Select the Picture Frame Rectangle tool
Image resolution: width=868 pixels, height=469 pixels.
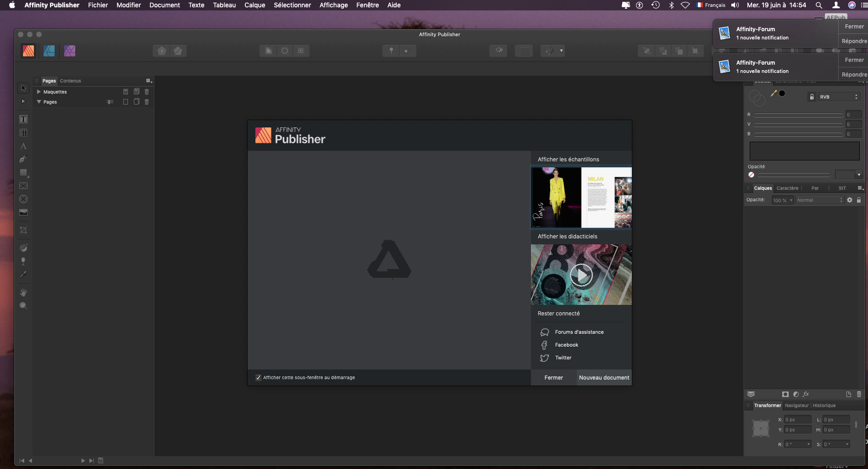(23, 186)
